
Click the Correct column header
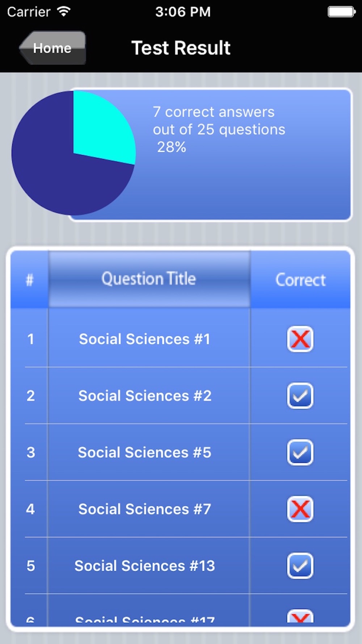click(x=300, y=280)
